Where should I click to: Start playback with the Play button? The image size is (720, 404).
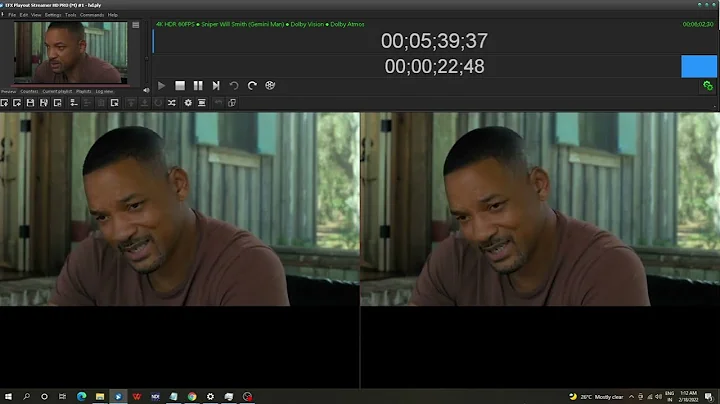(161, 85)
